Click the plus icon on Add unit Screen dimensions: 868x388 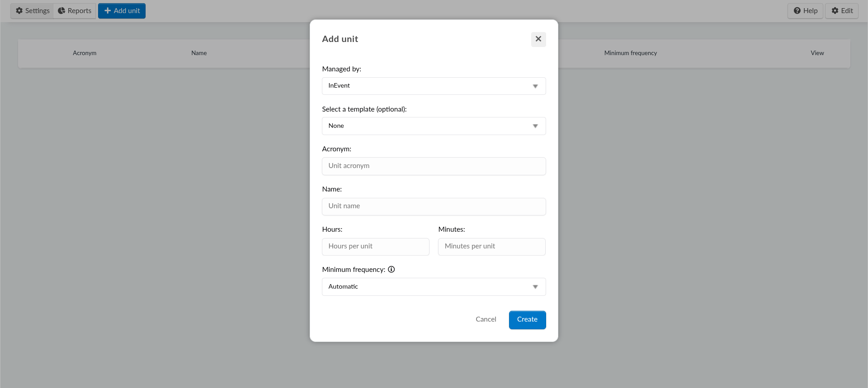point(108,11)
